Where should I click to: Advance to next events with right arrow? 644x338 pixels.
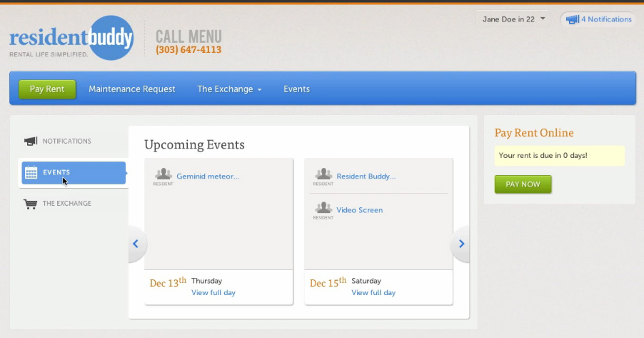tap(461, 244)
